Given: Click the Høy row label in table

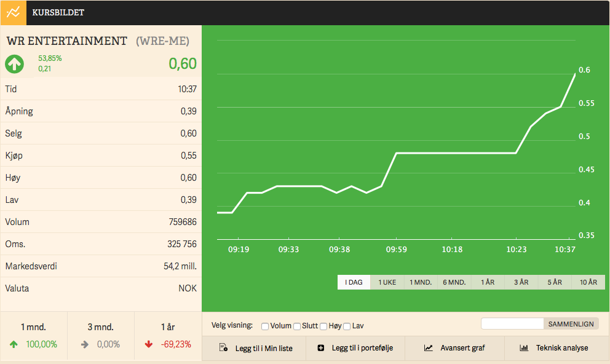Looking at the screenshot, I should click(x=13, y=178).
